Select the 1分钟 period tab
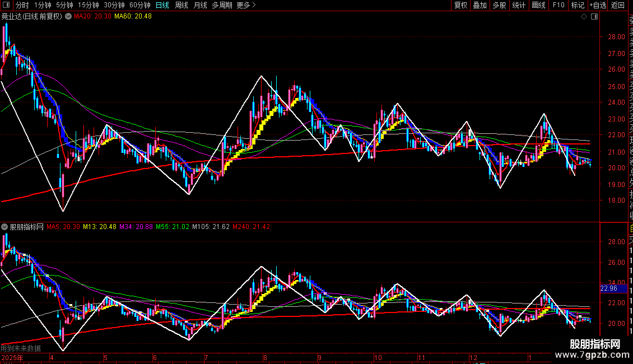The width and height of the screenshot is (633, 364). [43, 5]
